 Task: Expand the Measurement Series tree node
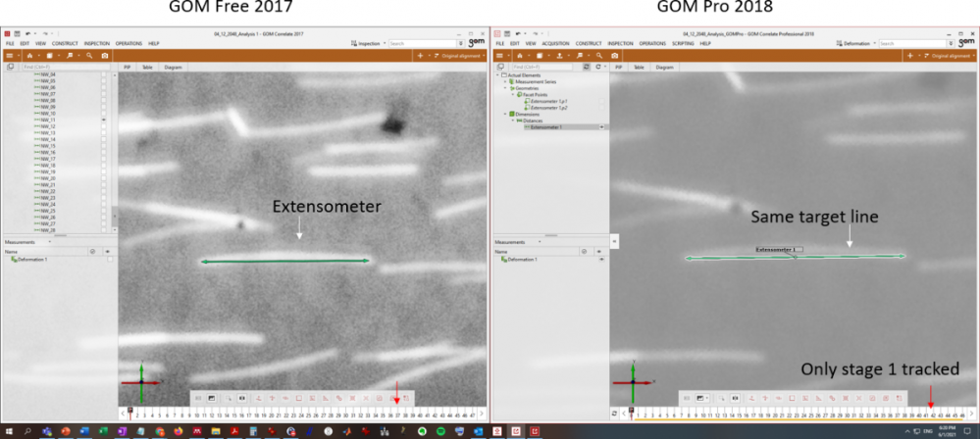click(x=505, y=81)
